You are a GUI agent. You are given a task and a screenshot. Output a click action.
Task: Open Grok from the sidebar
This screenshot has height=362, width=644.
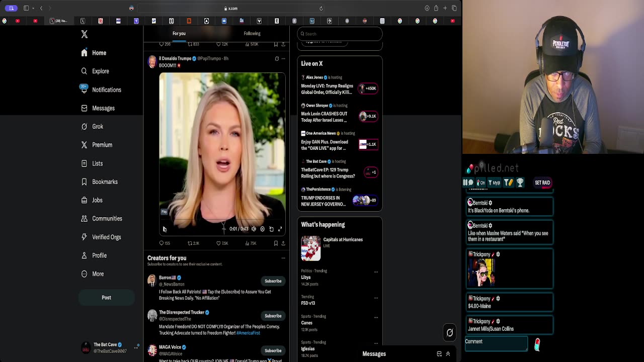[92, 127]
